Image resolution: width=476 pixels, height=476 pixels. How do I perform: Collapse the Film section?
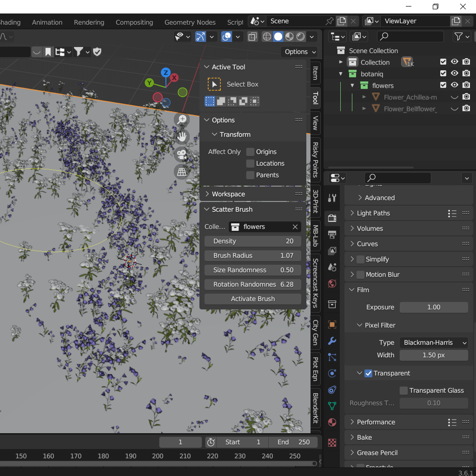point(352,289)
